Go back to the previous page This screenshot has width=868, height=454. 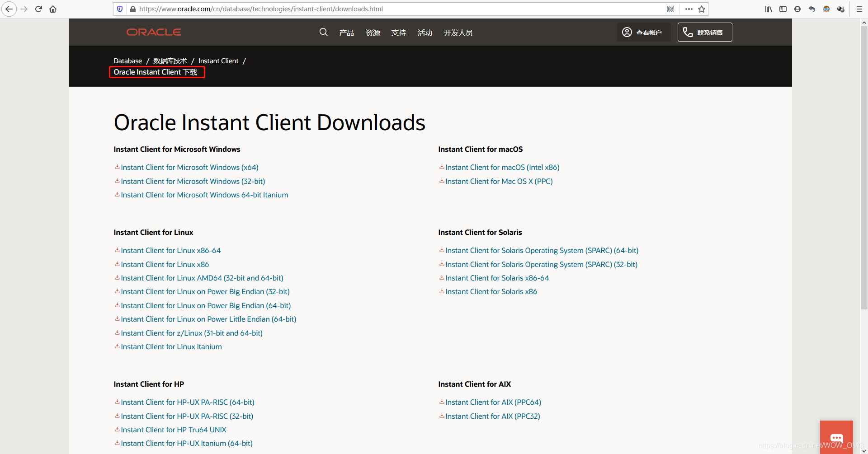tap(9, 9)
